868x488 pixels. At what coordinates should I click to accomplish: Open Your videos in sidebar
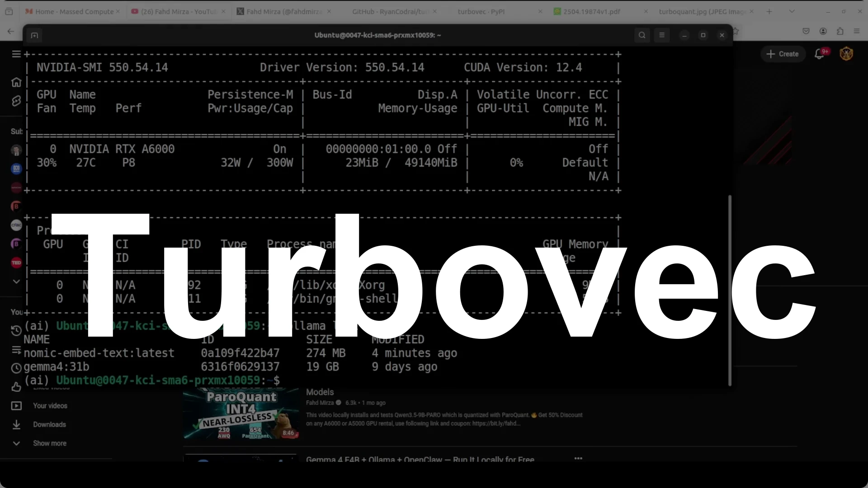coord(50,406)
